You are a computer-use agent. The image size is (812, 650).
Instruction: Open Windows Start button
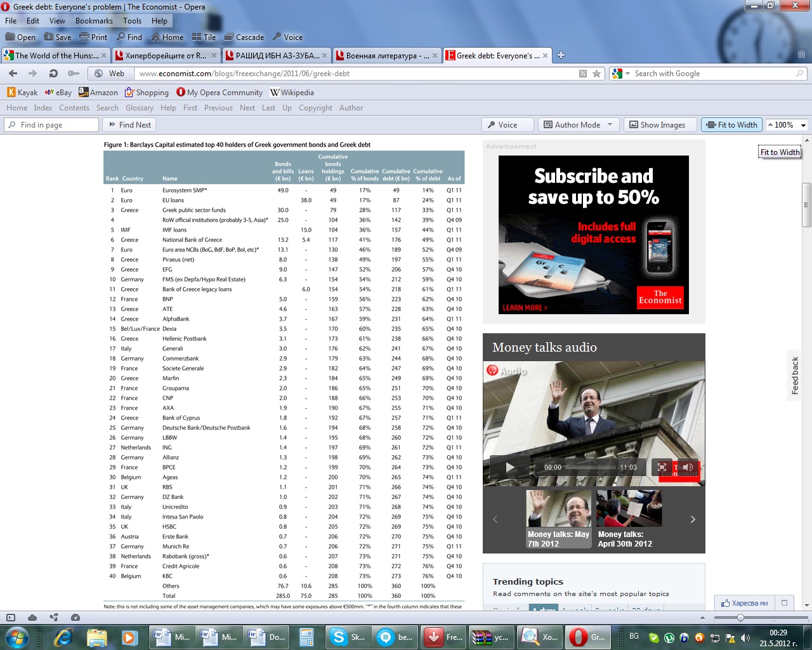tap(16, 637)
